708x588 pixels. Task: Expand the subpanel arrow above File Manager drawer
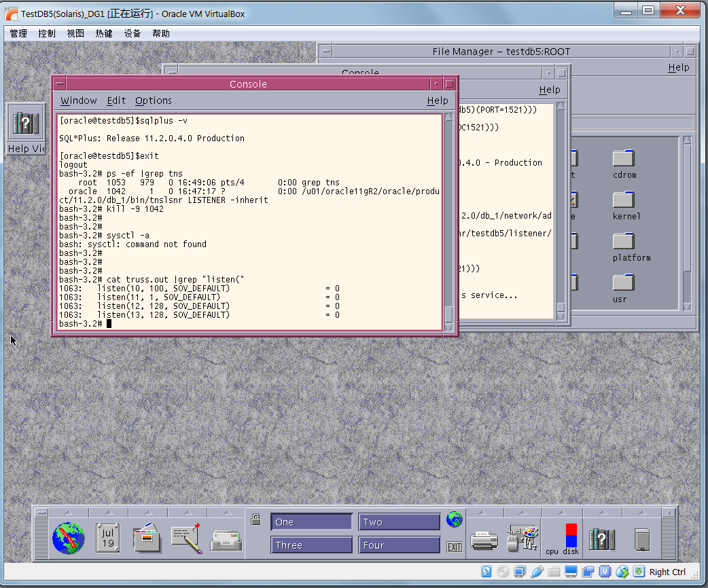tap(148, 513)
